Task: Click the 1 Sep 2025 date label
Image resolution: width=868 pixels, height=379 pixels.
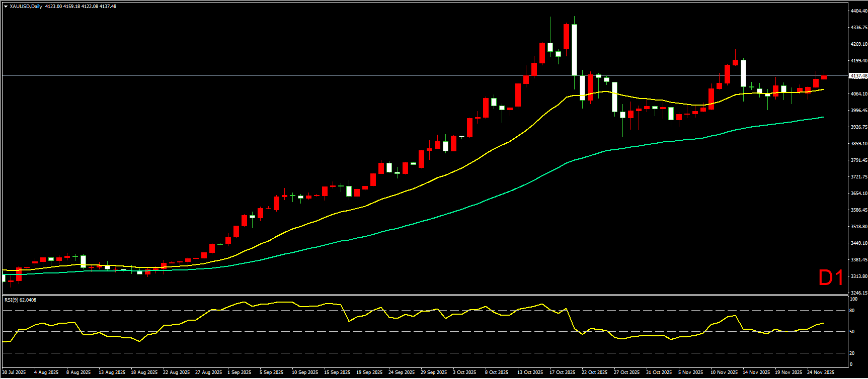Action: click(x=240, y=372)
